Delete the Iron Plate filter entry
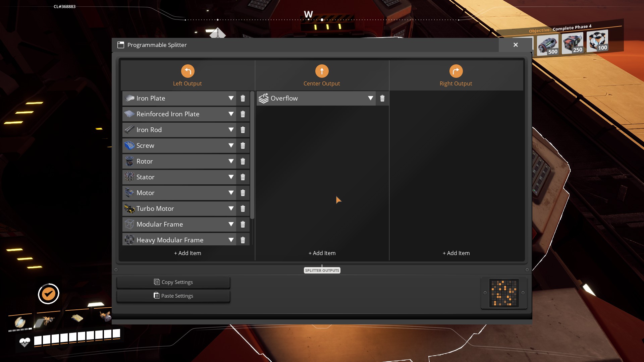Viewport: 644px width, 362px height. [243, 99]
